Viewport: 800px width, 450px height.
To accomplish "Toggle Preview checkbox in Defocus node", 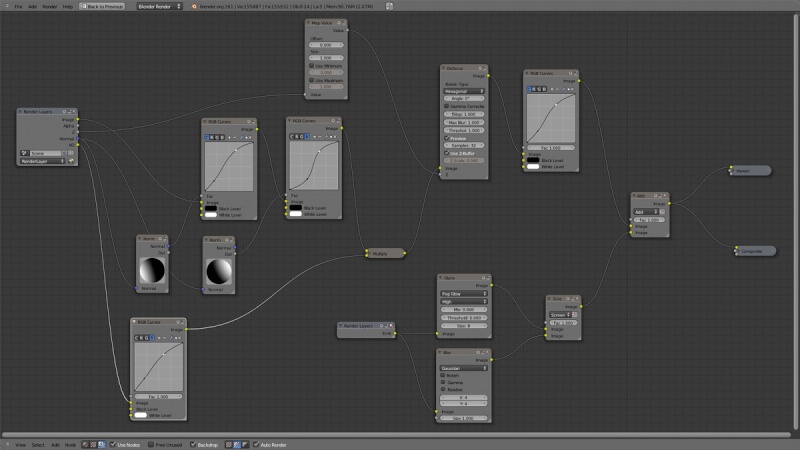I will [x=446, y=138].
